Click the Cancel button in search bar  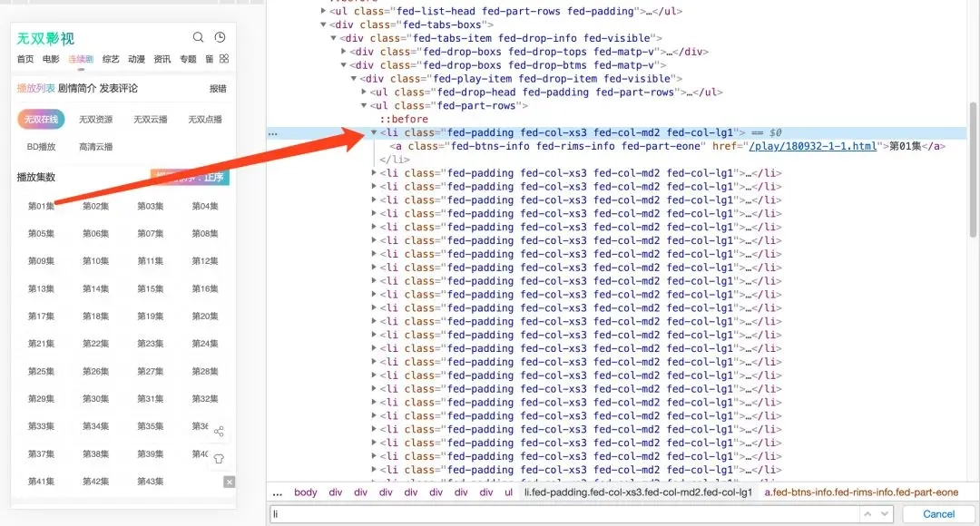[x=938, y=513]
